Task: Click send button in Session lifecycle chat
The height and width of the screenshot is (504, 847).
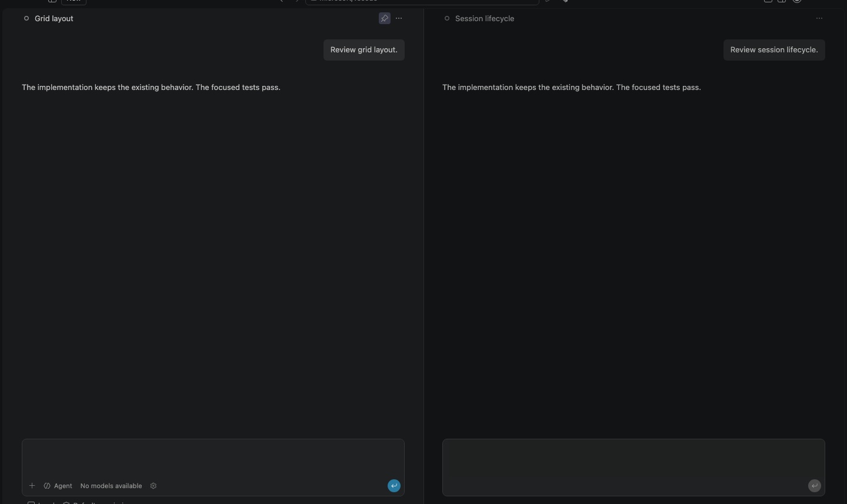Action: pos(815,486)
